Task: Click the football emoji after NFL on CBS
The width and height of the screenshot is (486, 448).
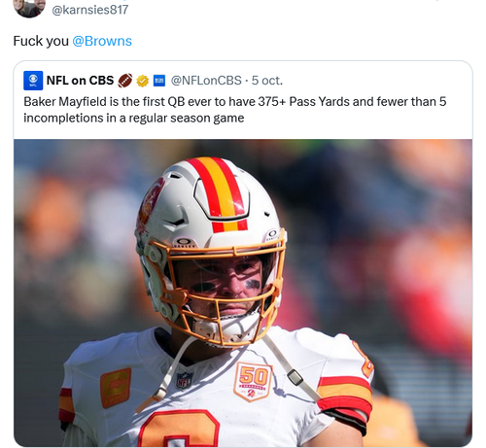Action: click(124, 81)
